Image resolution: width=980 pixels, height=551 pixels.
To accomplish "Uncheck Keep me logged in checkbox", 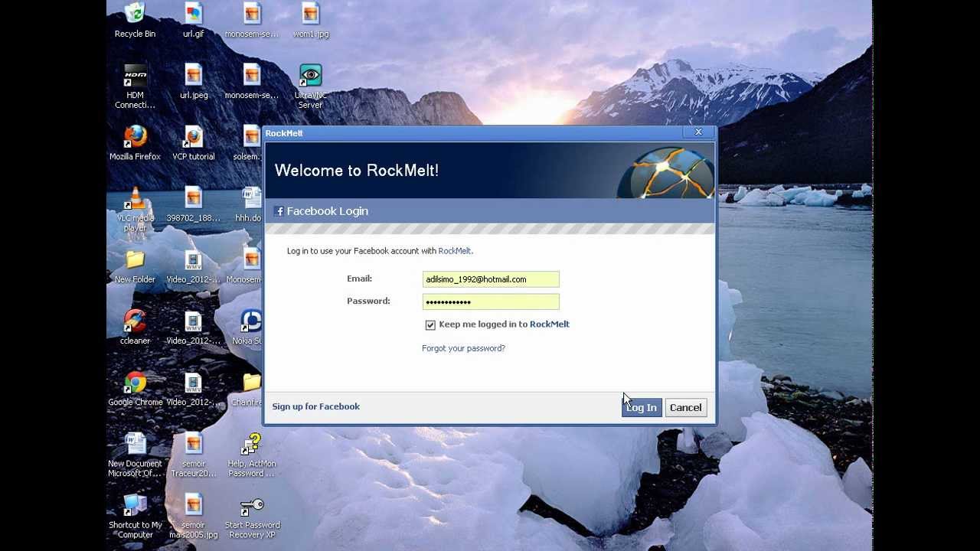I will pos(430,325).
